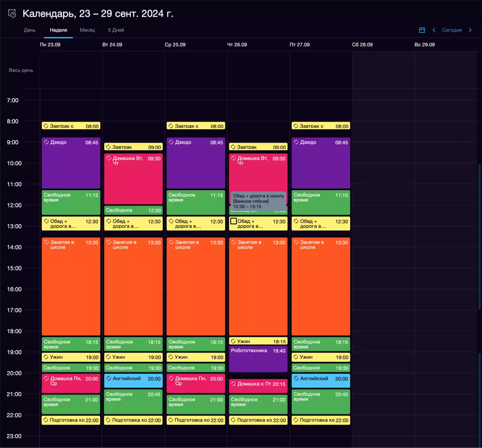Switch to the 5 Дней view tab

pyautogui.click(x=116, y=30)
